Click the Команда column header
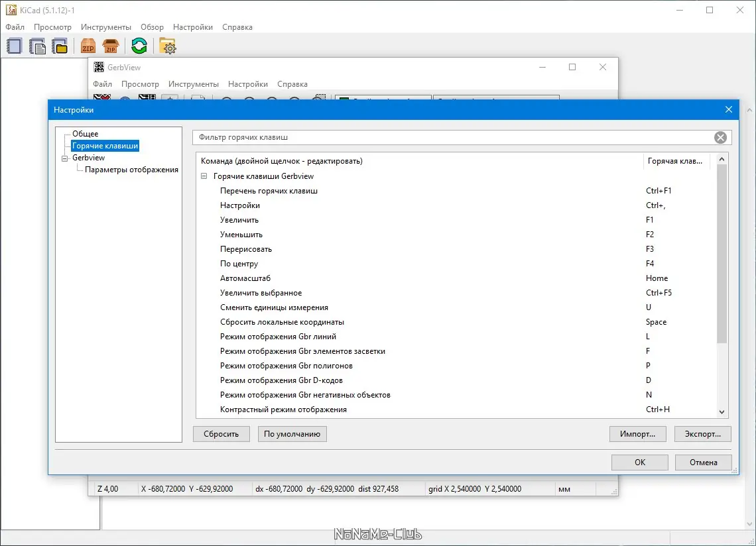 coord(420,161)
